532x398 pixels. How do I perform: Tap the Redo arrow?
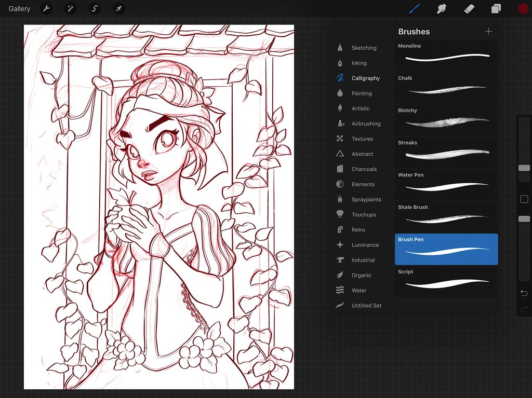coord(524,310)
